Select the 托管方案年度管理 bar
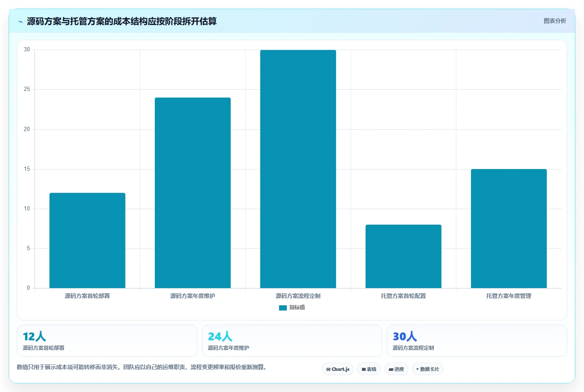This screenshot has height=392, width=584. (x=509, y=229)
